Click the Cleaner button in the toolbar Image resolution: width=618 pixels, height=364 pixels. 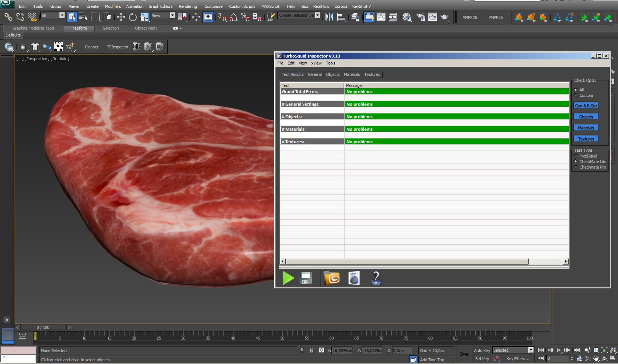91,47
